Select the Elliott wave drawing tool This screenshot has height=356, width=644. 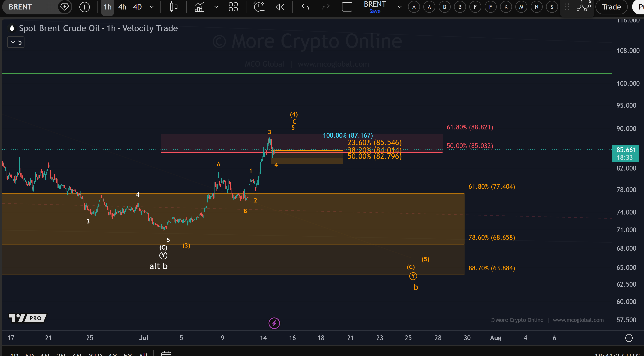tap(584, 7)
